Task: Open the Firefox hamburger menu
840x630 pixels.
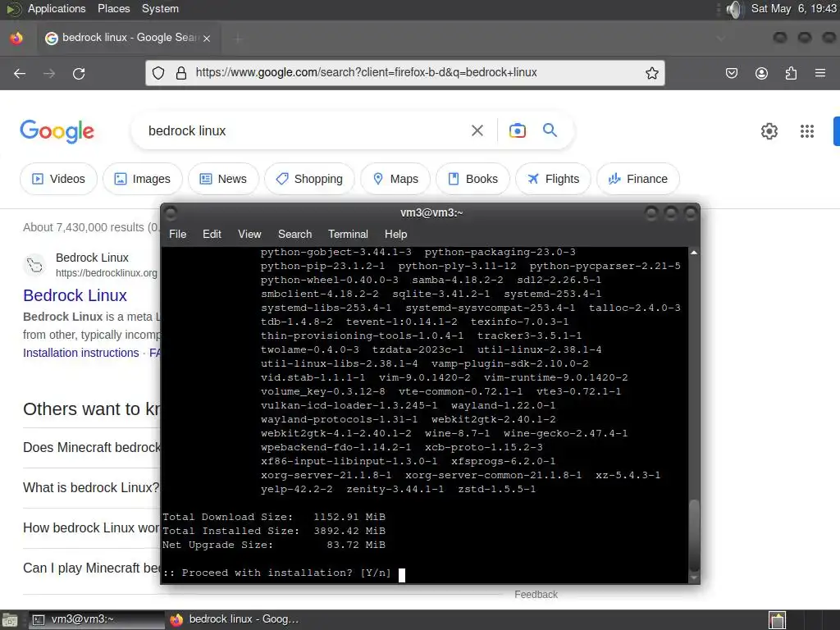Action: (820, 73)
